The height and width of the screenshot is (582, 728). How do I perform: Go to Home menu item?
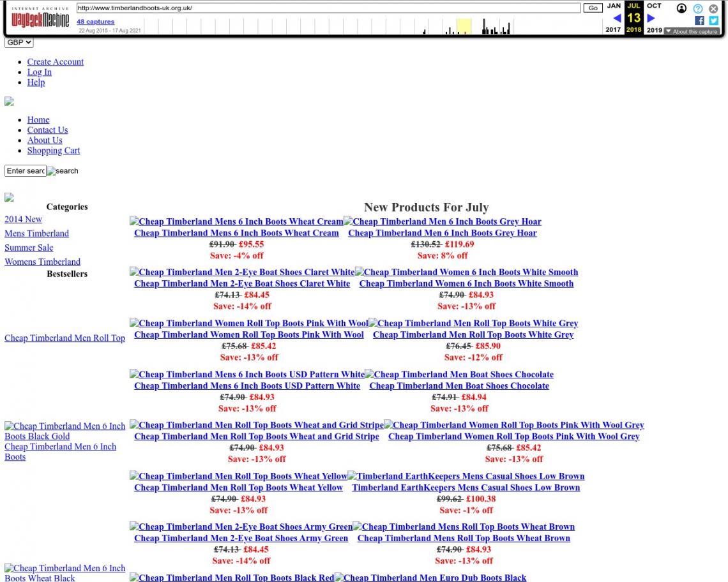pyautogui.click(x=38, y=120)
